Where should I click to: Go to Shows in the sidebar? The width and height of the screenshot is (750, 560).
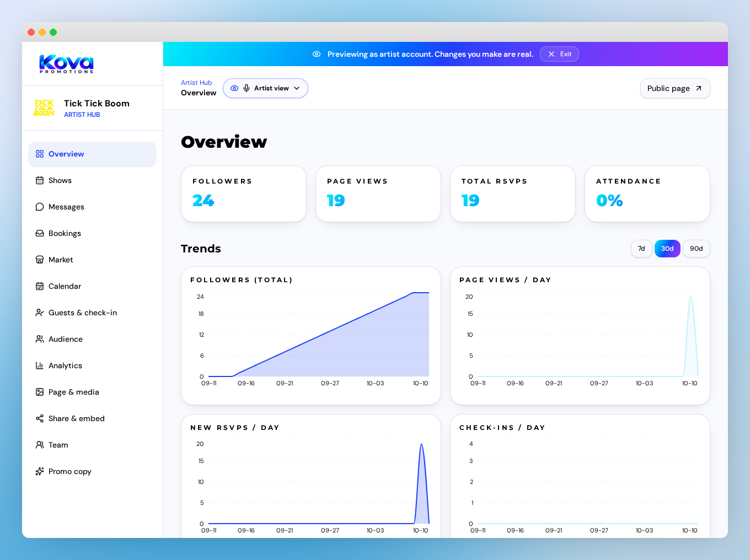92,180
